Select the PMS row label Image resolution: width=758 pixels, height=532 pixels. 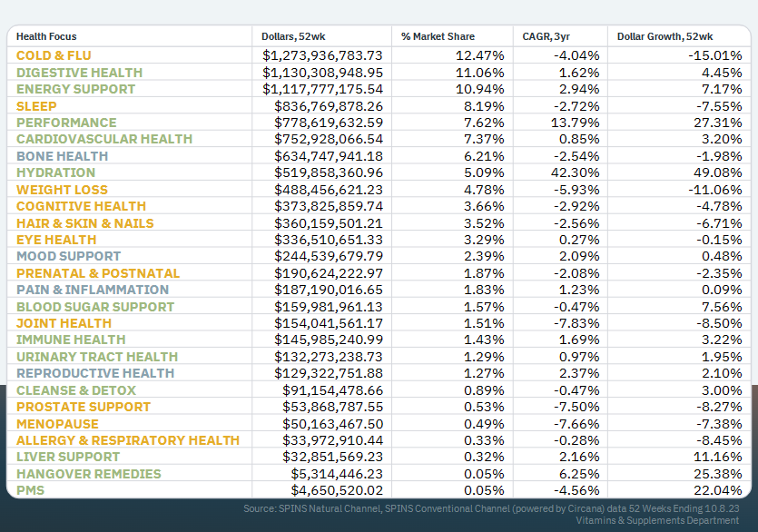30,490
